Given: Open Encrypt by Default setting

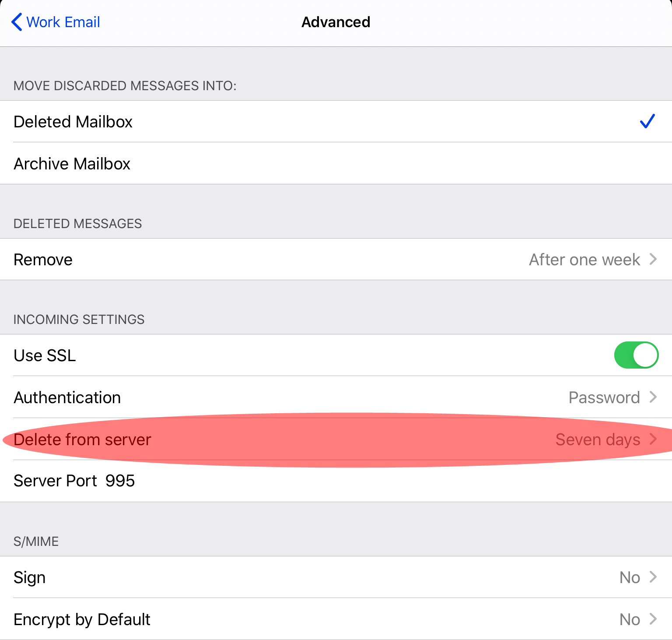Looking at the screenshot, I should pyautogui.click(x=336, y=619).
